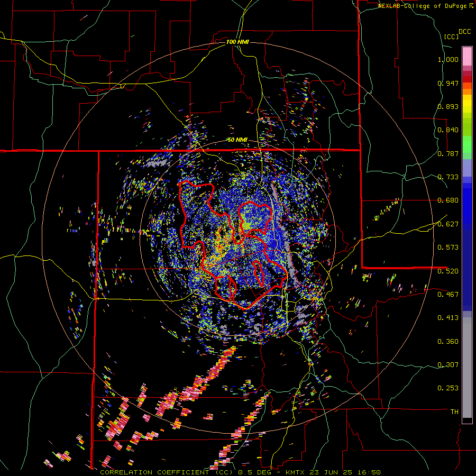The width and height of the screenshot is (476, 476).
Task: Click the 100 NMI range ring label
Action: point(237,42)
